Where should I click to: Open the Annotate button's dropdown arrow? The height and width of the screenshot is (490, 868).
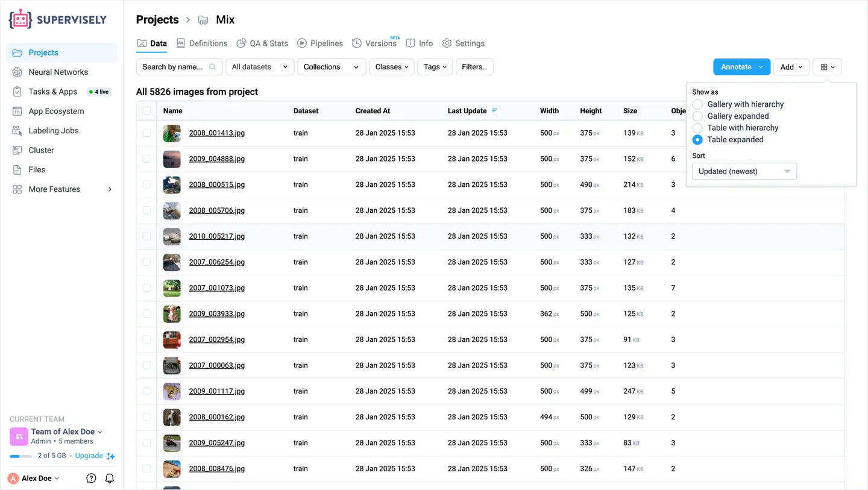pos(761,67)
